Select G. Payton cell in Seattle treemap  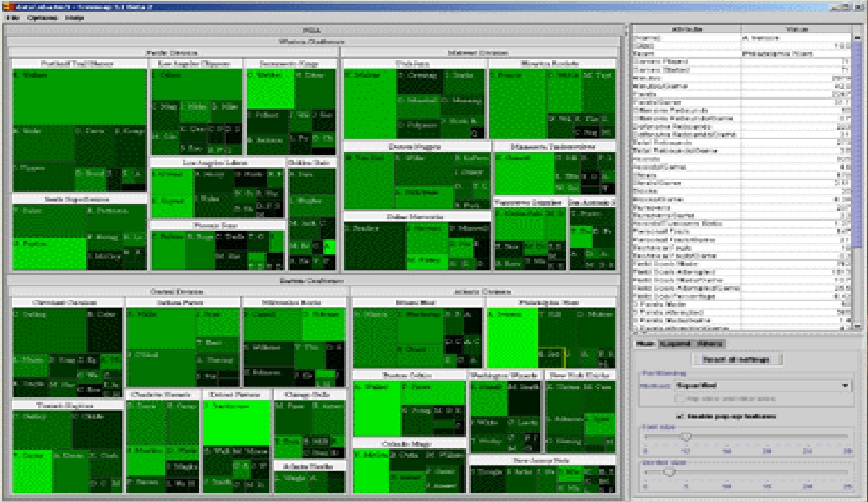click(x=49, y=254)
